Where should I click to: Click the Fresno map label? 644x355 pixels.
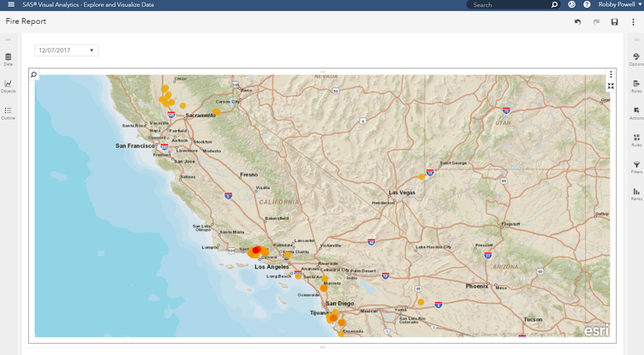click(249, 175)
